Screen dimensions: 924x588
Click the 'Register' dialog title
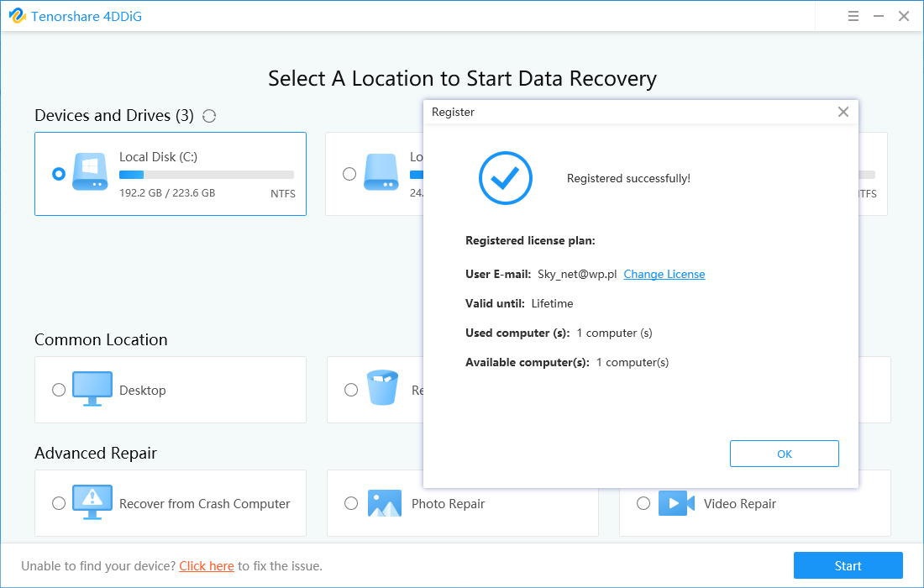pos(453,112)
